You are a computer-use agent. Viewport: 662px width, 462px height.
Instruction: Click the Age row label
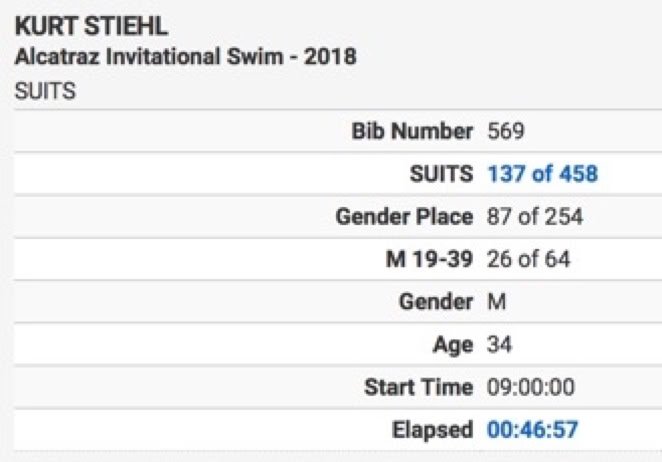click(x=453, y=345)
